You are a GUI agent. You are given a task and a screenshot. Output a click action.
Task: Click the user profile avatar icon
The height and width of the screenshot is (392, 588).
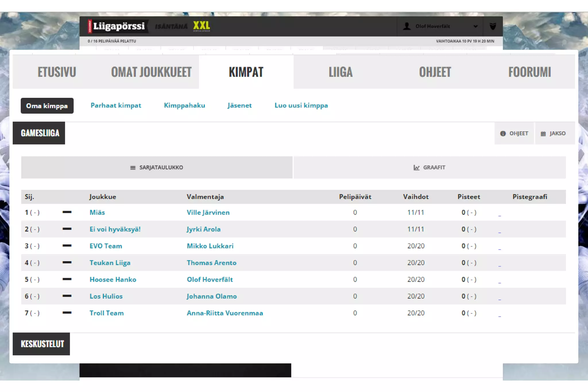pyautogui.click(x=407, y=26)
